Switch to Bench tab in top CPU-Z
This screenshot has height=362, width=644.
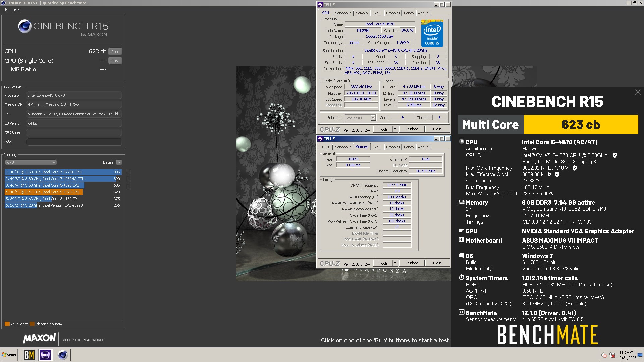click(409, 13)
